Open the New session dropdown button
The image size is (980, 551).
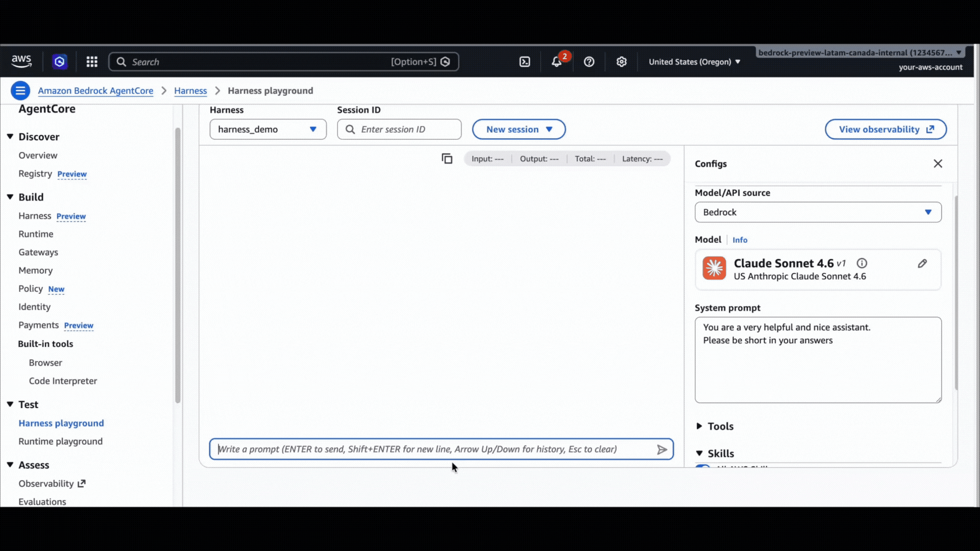(x=519, y=130)
